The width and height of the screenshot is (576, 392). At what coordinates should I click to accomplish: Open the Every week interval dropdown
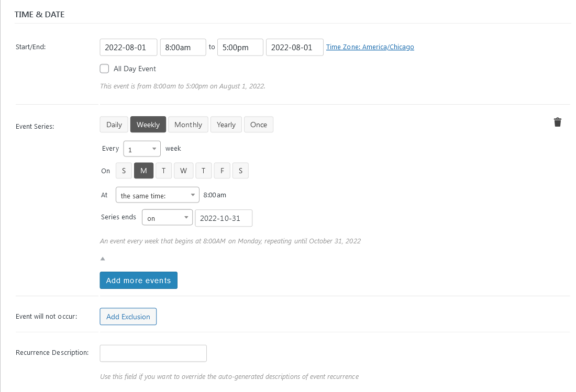[x=142, y=149]
